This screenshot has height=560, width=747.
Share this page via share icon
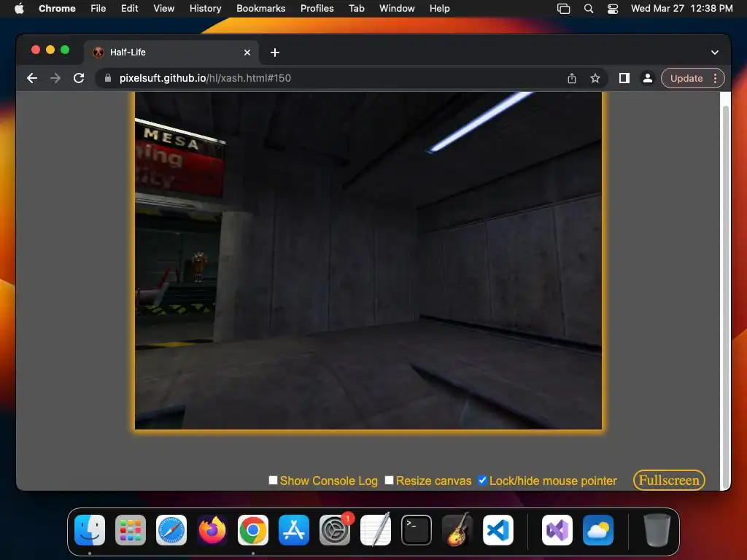point(572,78)
